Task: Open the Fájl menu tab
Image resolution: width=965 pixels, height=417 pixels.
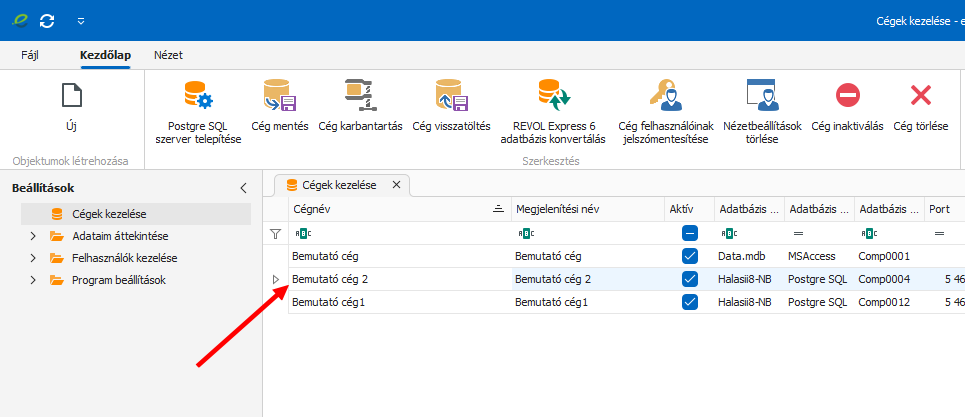Action: [31, 55]
